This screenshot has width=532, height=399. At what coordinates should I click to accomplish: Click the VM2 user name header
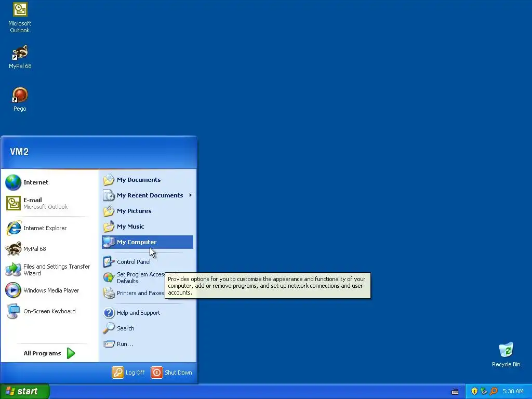pyautogui.click(x=19, y=152)
